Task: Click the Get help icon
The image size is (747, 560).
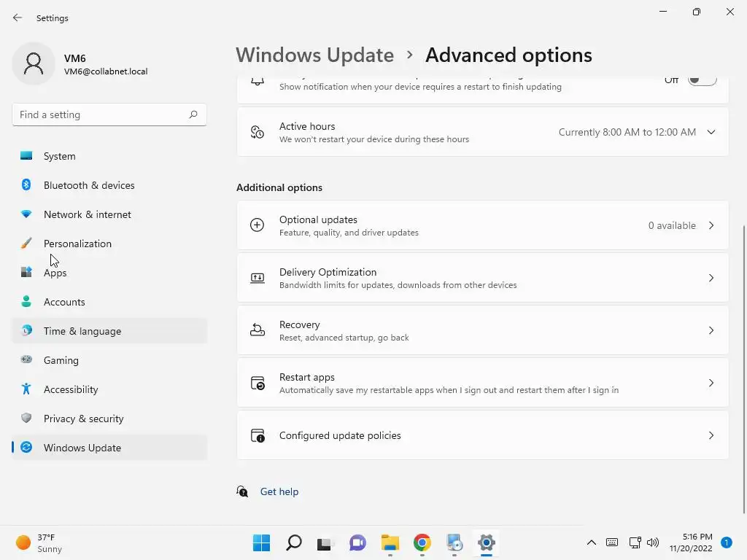Action: coord(242,491)
